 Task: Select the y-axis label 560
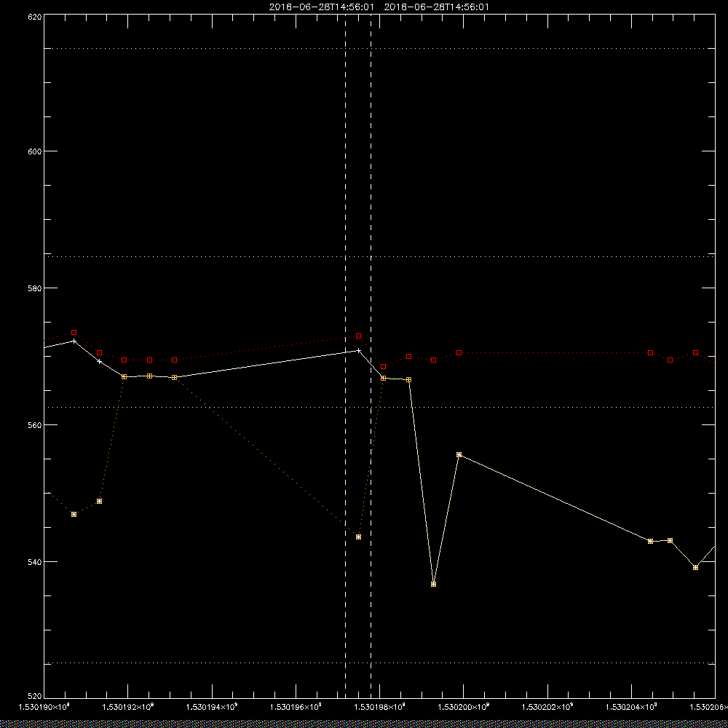pyautogui.click(x=35, y=425)
